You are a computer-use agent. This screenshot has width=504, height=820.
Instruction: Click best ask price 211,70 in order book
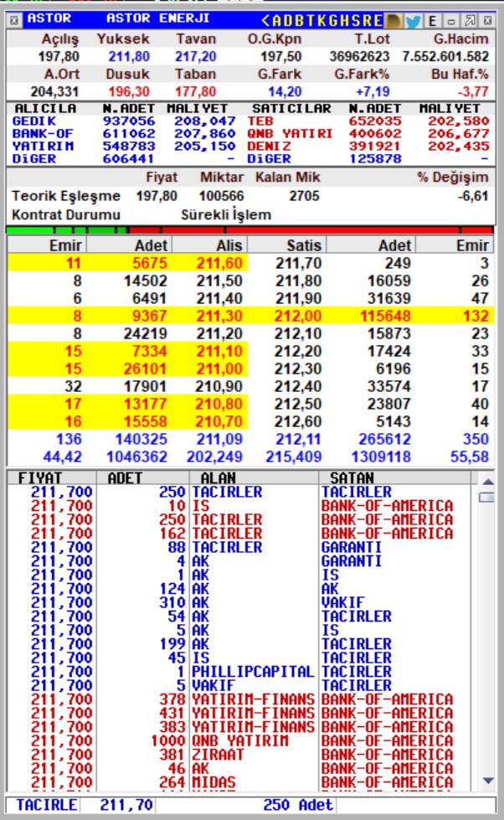(x=299, y=263)
